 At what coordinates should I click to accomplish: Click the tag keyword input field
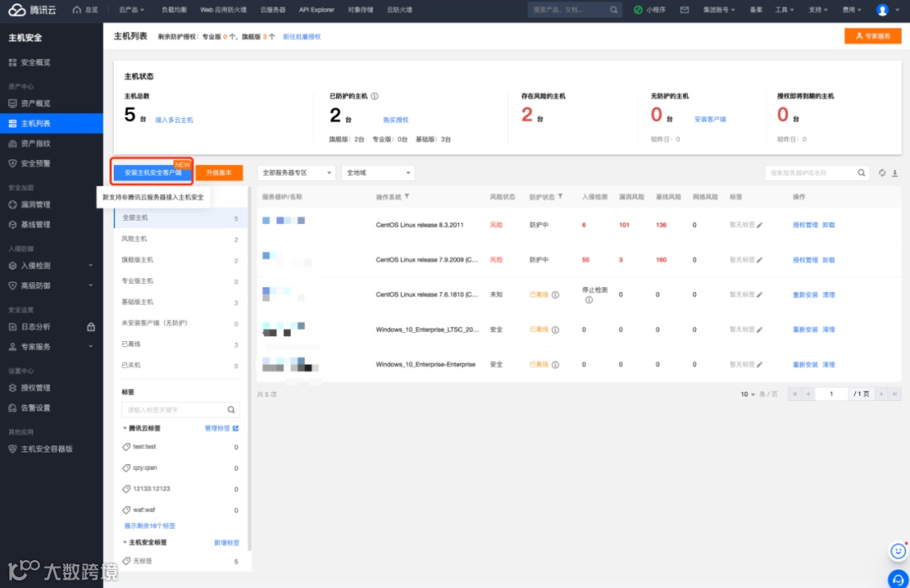[174, 409]
